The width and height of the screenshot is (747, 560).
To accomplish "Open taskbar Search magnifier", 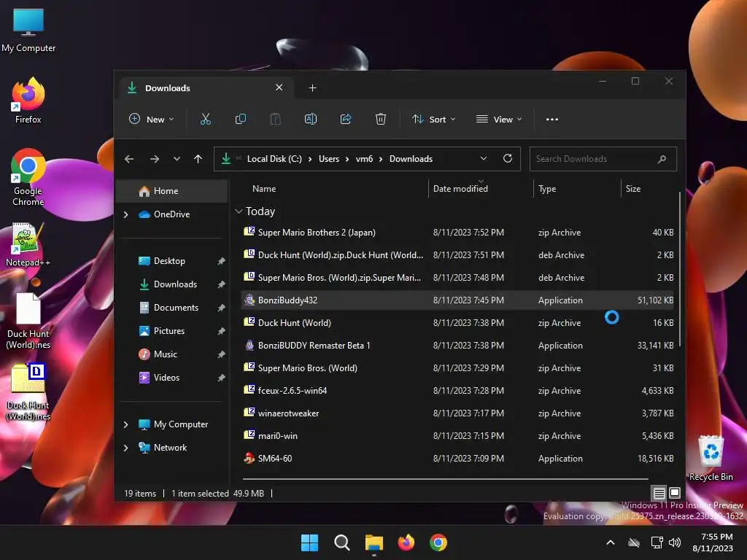I will [x=342, y=542].
